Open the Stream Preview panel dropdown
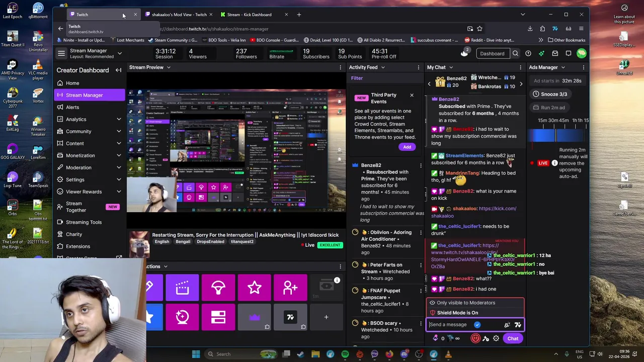This screenshot has height=362, width=644. point(169,67)
